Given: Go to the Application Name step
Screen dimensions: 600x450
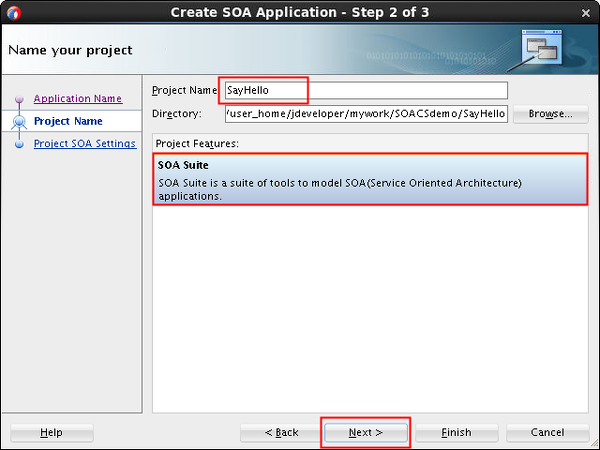Looking at the screenshot, I should (x=78, y=98).
